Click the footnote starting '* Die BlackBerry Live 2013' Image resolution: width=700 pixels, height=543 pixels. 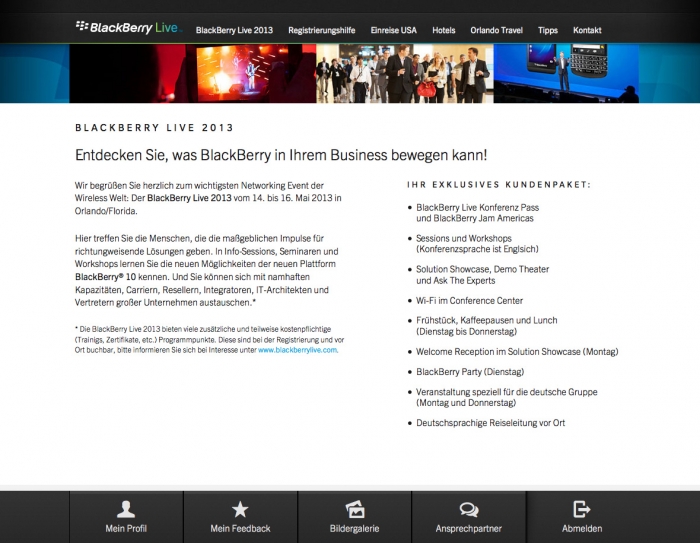209,340
